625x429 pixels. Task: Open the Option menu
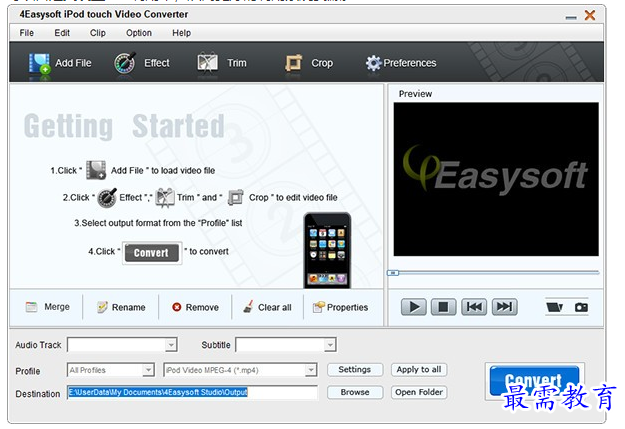[139, 33]
